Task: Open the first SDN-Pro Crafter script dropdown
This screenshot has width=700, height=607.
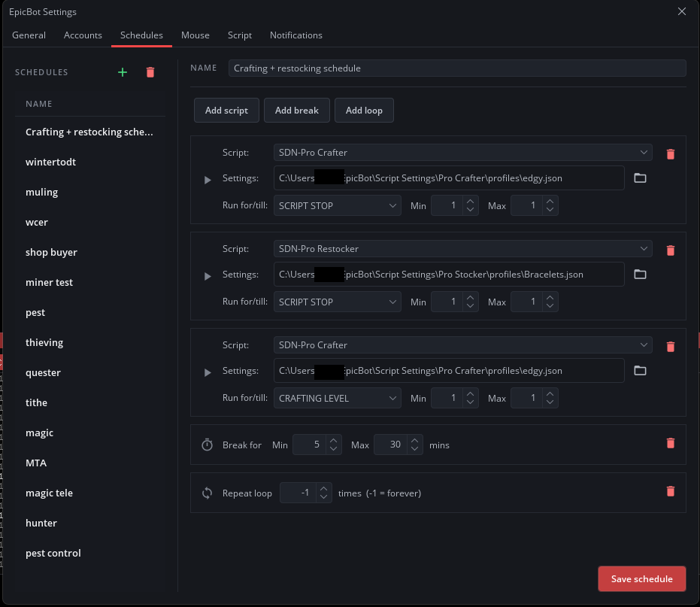Action: [462, 152]
